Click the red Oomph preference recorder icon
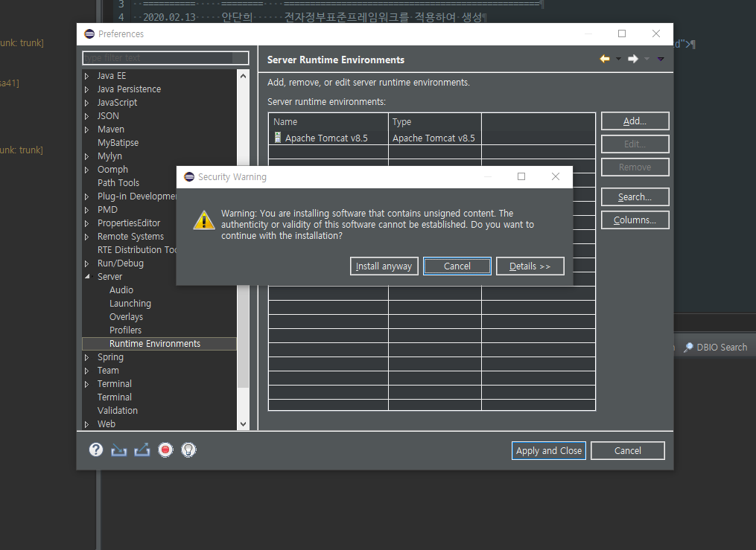Screen dimensions: 756x550 click(165, 450)
